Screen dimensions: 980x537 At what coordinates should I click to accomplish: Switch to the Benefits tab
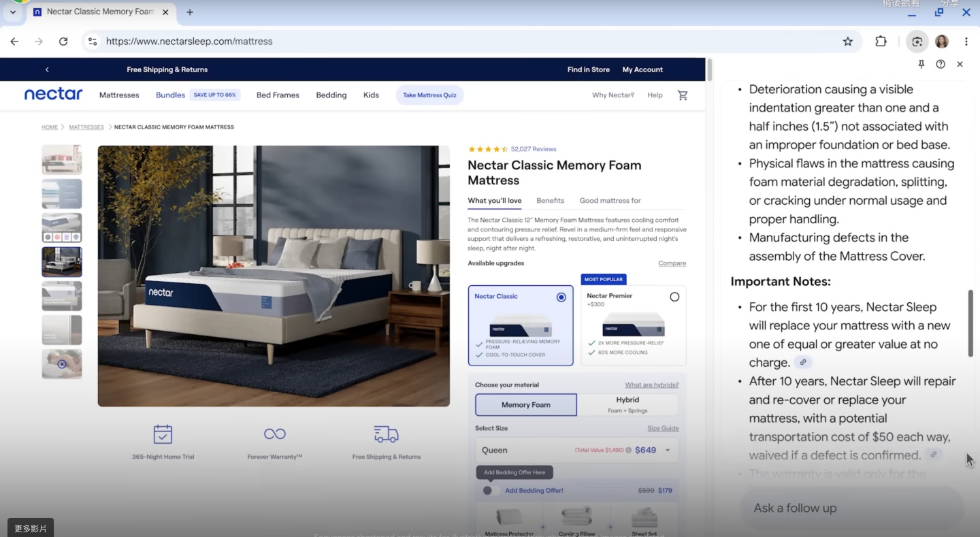pyautogui.click(x=550, y=201)
